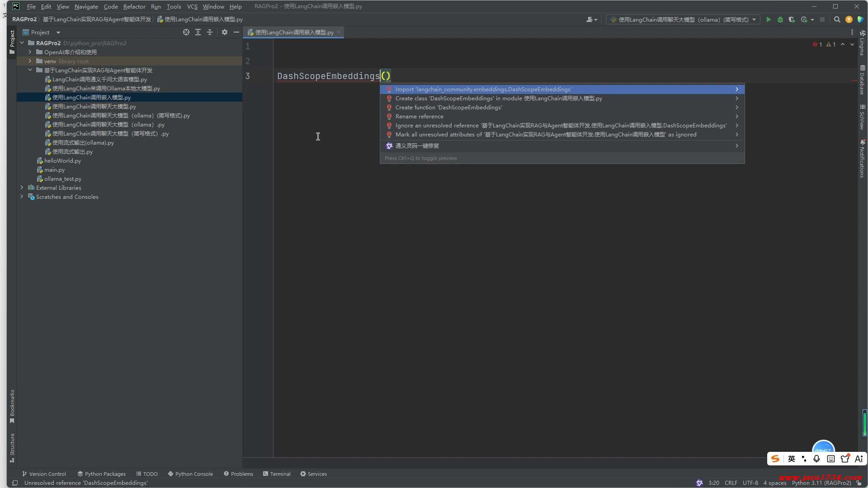The image size is (868, 488).
Task: Open the Python Packages tool window
Action: point(101,474)
